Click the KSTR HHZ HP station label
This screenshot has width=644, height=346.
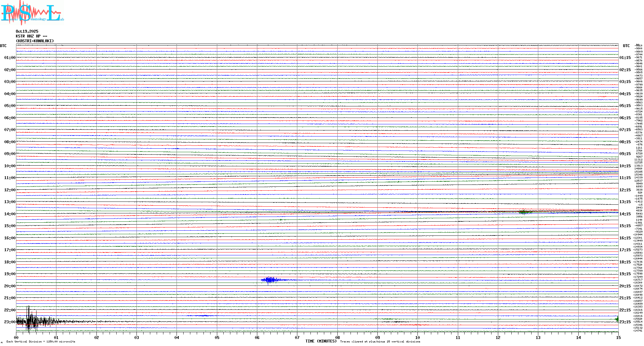point(31,36)
